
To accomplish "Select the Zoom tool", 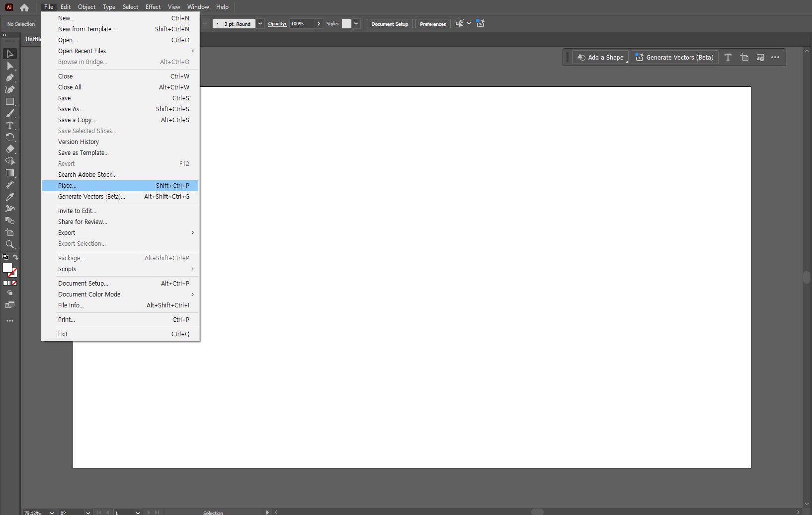I will point(10,244).
